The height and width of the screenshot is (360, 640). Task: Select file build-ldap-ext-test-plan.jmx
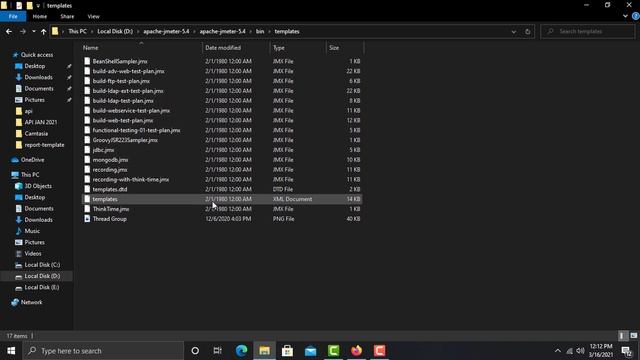tap(128, 91)
